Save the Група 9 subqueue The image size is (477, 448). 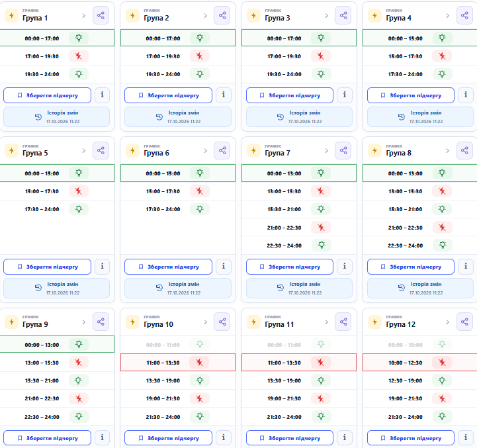(x=47, y=438)
